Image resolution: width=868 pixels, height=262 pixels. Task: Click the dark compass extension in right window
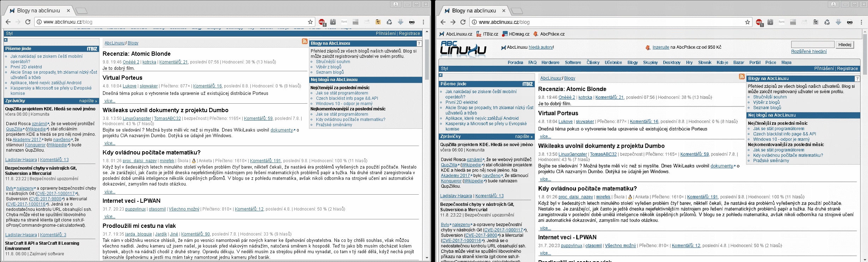click(x=770, y=22)
